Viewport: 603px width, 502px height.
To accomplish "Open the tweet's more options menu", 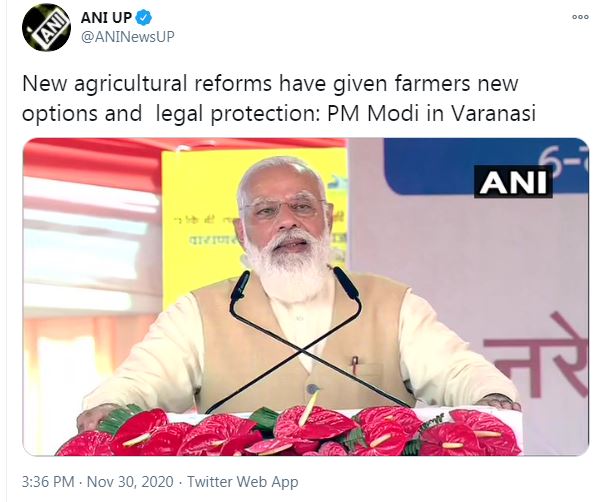I will click(x=580, y=17).
